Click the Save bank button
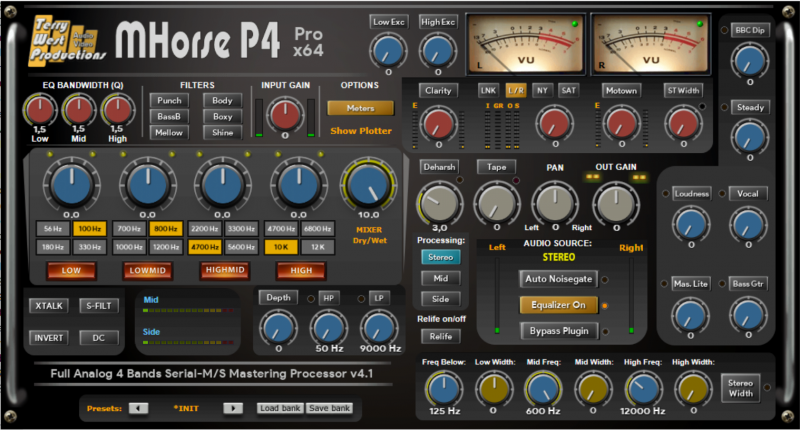This screenshot has height=430, width=800. click(x=329, y=408)
